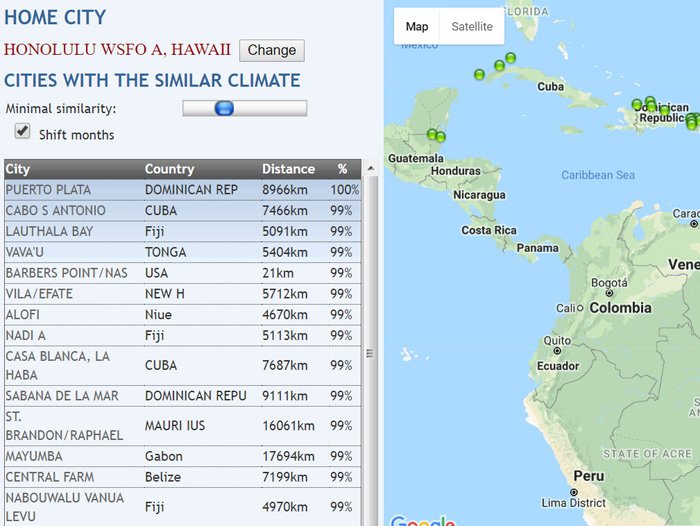Click the leftmost green marker in Dominican Republic
Screen dimensions: 700x526
[x=637, y=104]
